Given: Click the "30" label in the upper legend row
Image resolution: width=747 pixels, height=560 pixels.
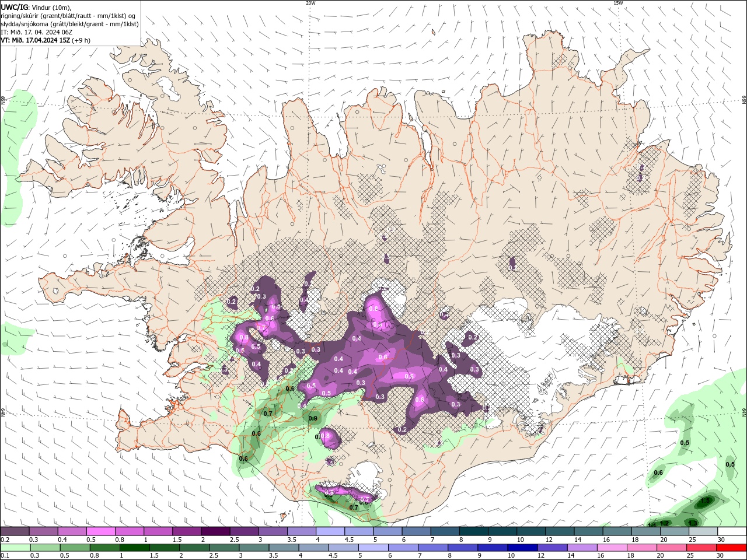Looking at the screenshot, I should click(x=721, y=540).
